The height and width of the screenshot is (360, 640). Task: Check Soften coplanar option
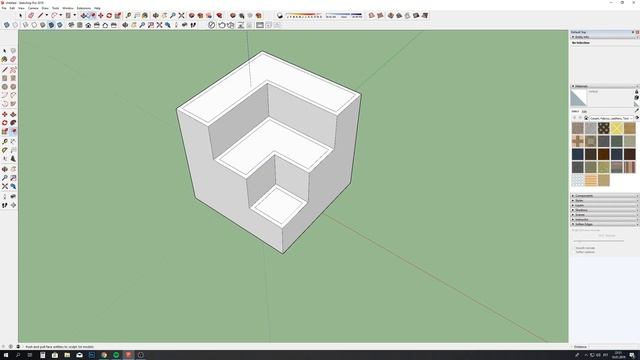(x=573, y=252)
